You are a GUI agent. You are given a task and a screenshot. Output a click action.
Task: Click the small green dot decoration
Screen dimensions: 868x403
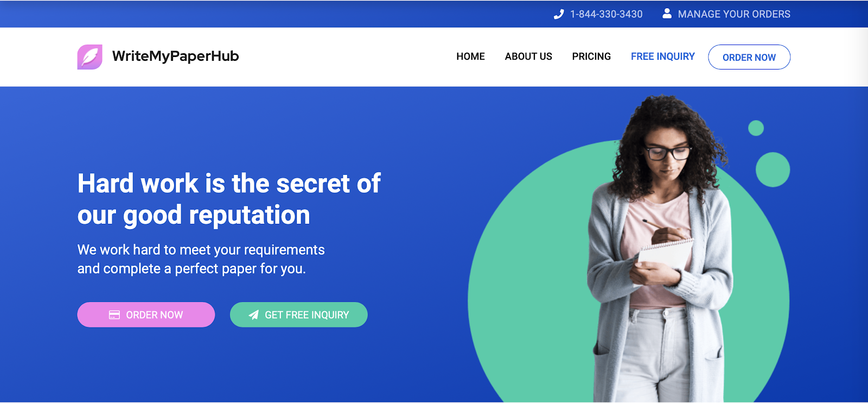756,128
